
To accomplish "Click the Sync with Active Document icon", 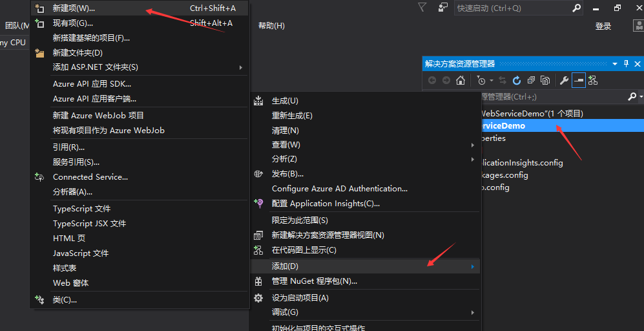I will click(x=503, y=80).
